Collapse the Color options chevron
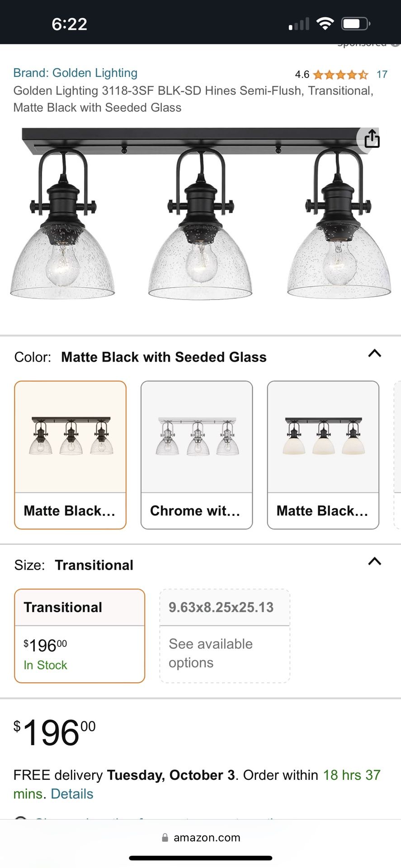 point(375,354)
